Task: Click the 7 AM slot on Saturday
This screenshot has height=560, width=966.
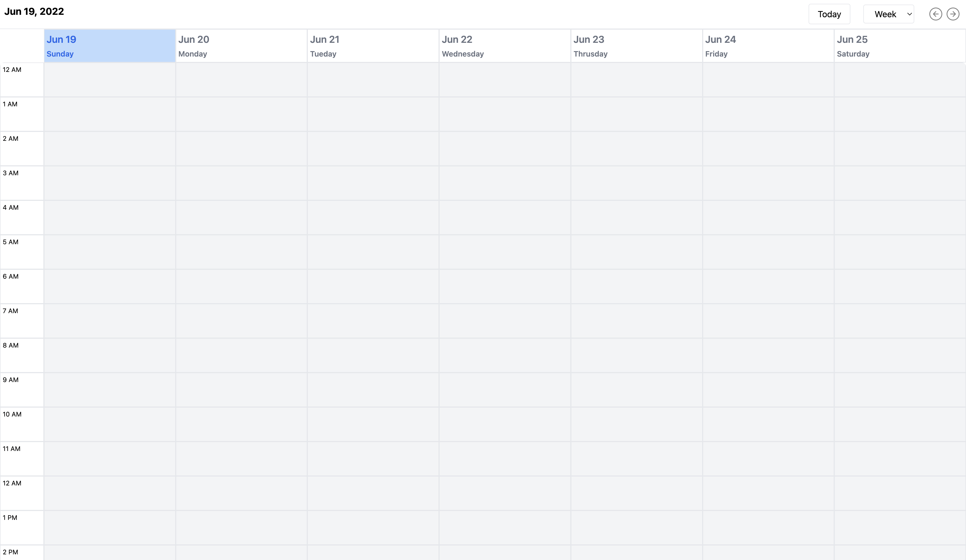Action: [899, 321]
